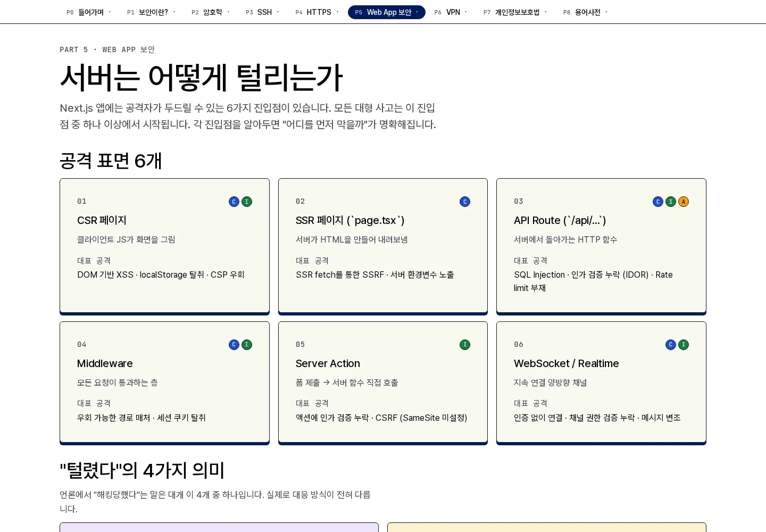Click the I badge on WebSocket / Realtime card
The image size is (766, 532).
point(684,345)
